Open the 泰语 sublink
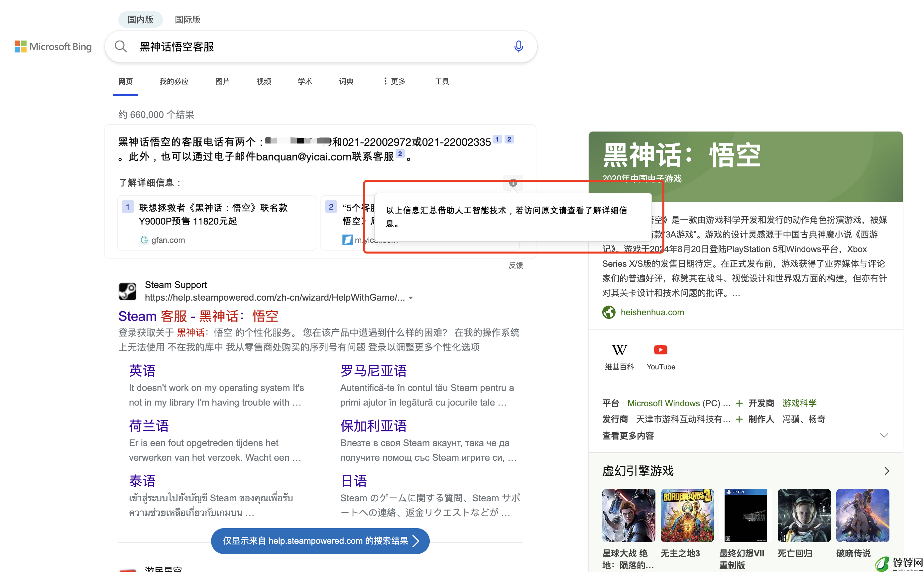This screenshot has width=924, height=572. 142,481
